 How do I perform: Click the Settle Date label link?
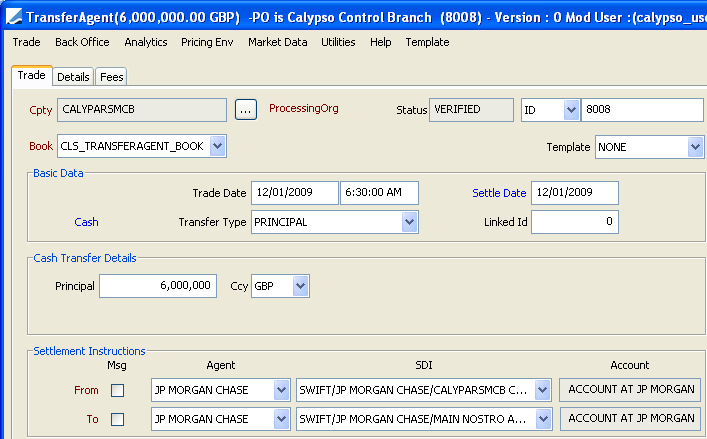point(499,193)
